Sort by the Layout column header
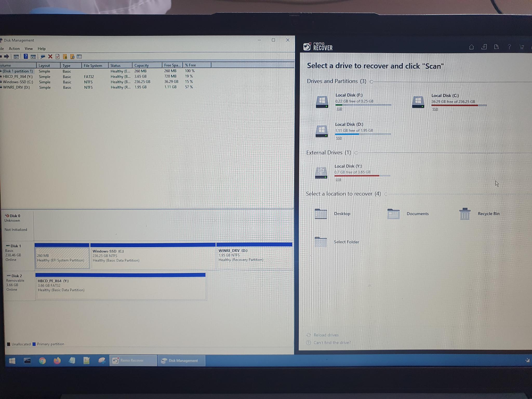The height and width of the screenshot is (399, 532). (48, 65)
